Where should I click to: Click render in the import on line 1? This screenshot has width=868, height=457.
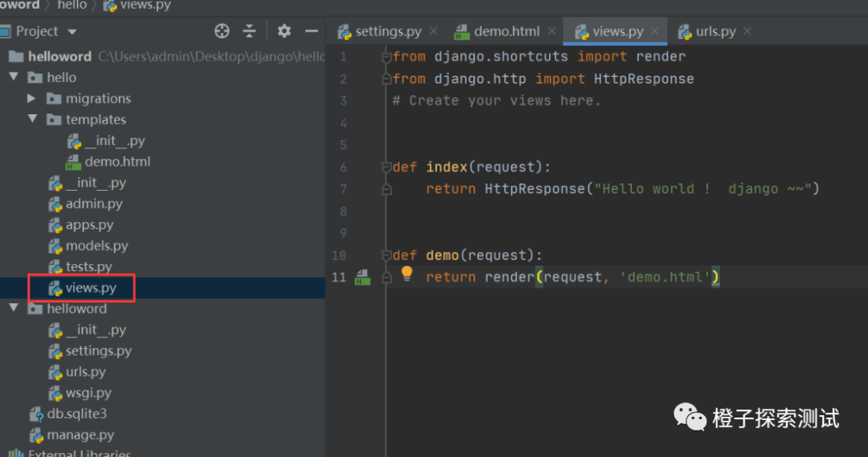click(x=661, y=56)
